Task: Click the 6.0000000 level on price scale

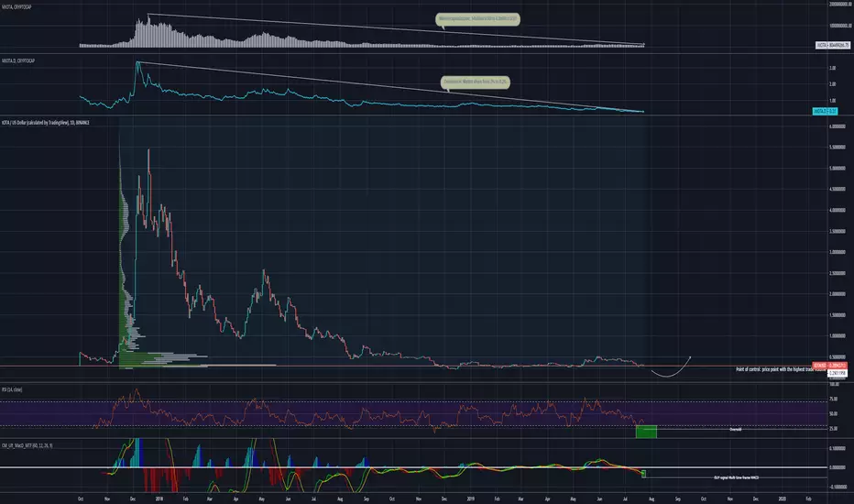Action: pyautogui.click(x=838, y=126)
